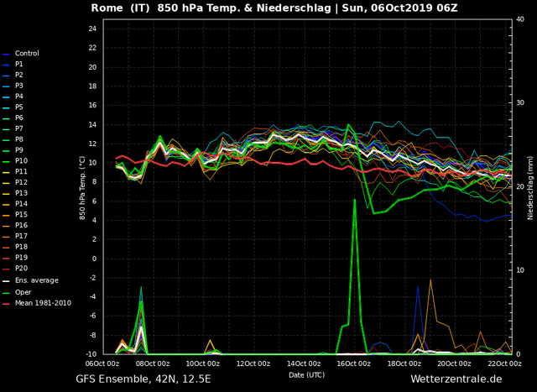Click the Mean 1981-2010 legend label
This screenshot has height=392, width=537.
43,303
